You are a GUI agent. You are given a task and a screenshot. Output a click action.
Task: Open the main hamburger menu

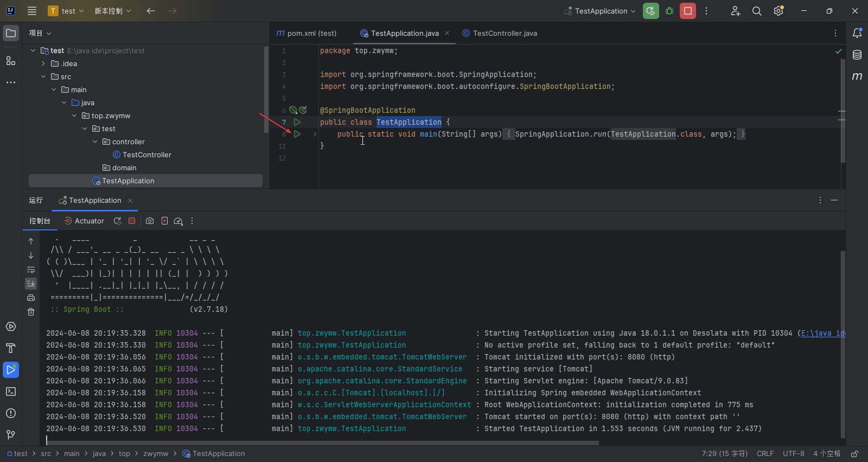coord(32,11)
